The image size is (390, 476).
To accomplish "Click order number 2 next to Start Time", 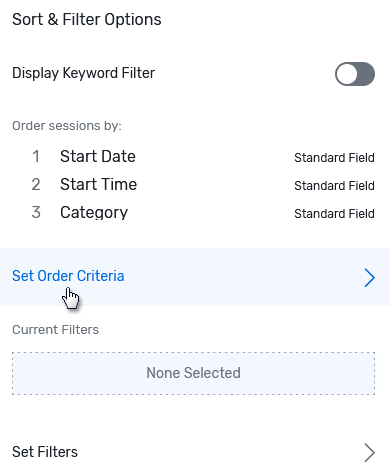I will click(36, 184).
